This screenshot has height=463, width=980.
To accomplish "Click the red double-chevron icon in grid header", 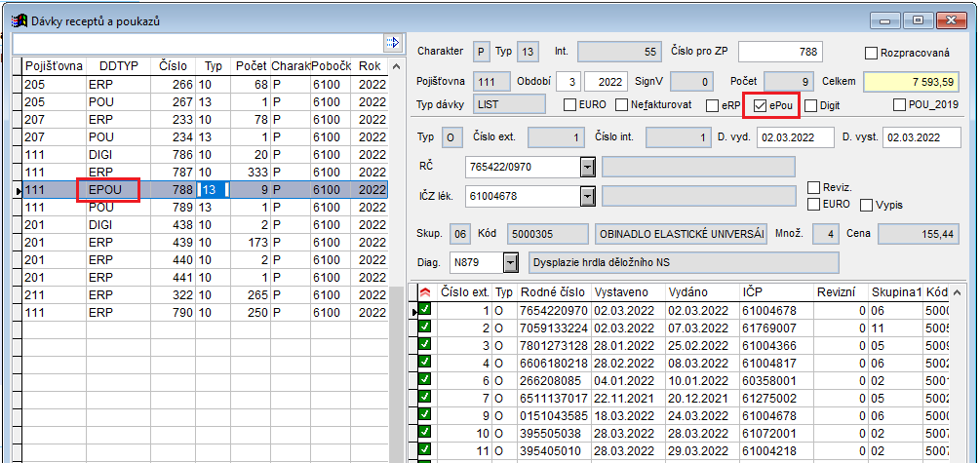I will (424, 292).
